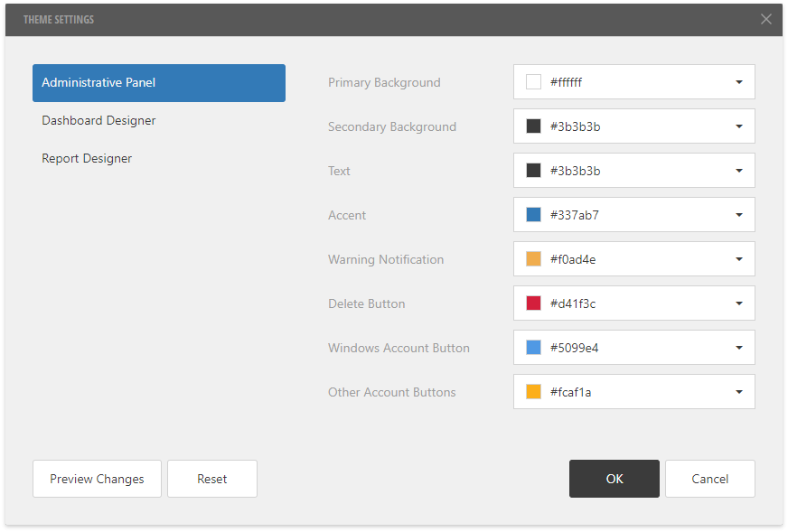
Task: Click the red Delete Button swatch
Action: click(533, 303)
